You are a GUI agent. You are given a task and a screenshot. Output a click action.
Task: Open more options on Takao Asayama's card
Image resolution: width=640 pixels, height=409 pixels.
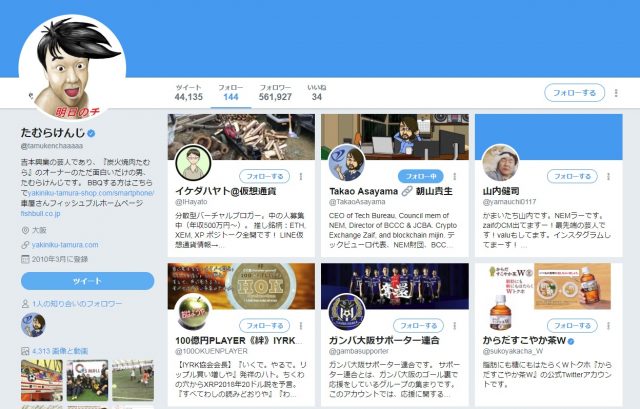(455, 176)
